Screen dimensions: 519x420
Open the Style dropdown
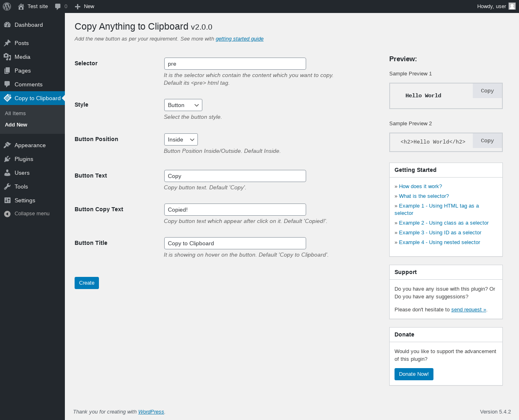point(183,105)
